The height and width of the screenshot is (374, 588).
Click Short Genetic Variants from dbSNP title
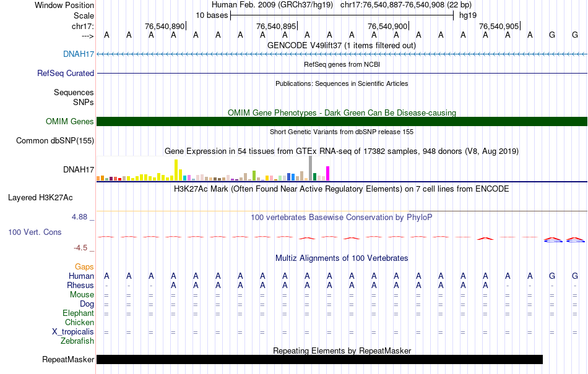point(342,132)
